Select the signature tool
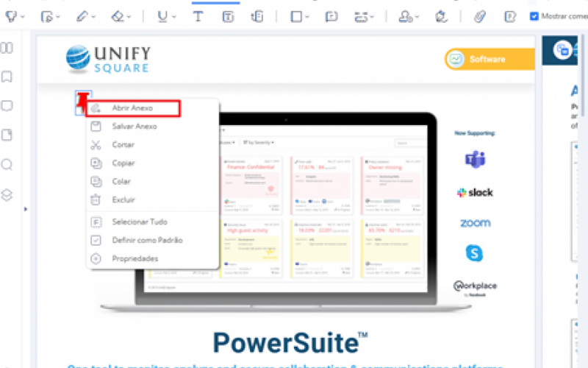This screenshot has width=588, height=368. 442,16
